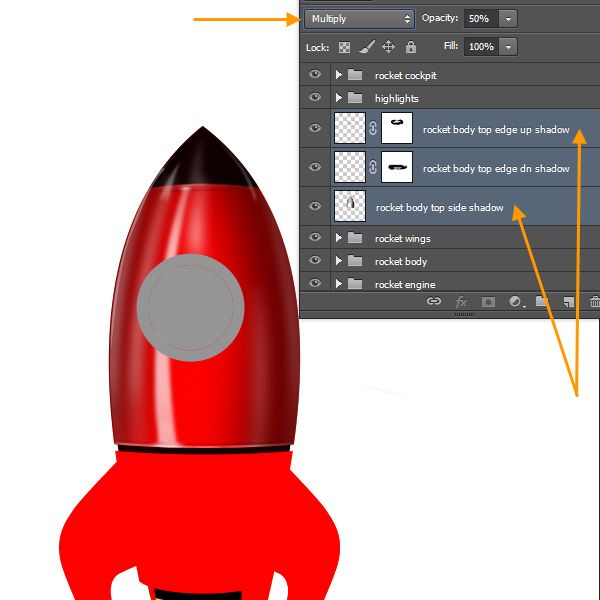Create a new group folder icon
Screen dimensions: 600x600
point(541,301)
